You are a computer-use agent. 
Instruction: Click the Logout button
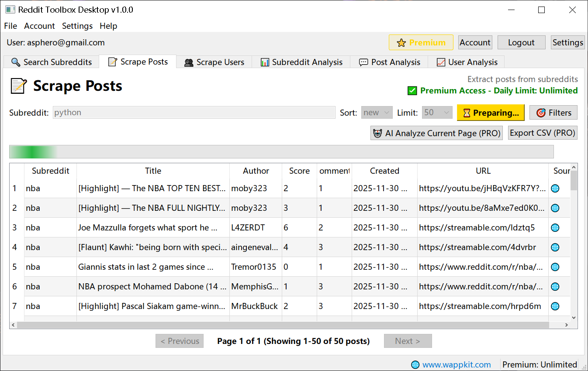click(x=521, y=42)
